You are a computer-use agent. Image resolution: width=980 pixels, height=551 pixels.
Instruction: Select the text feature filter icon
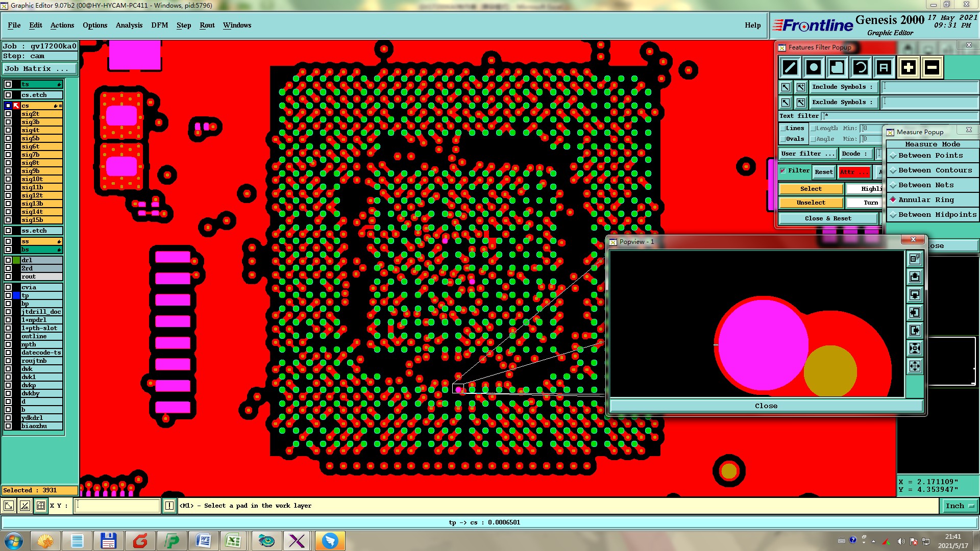(884, 67)
